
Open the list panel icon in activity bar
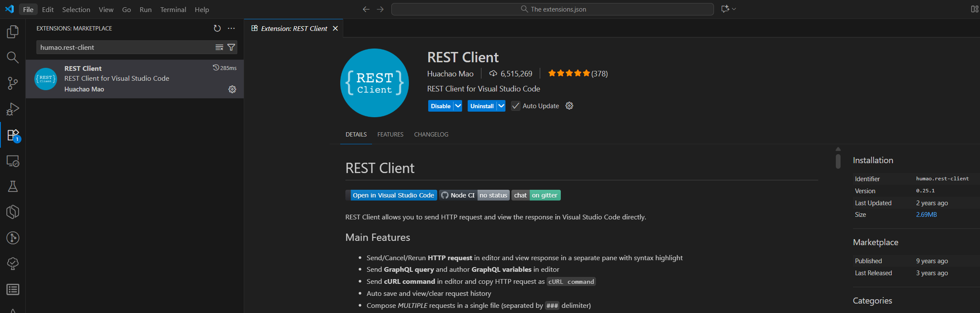point(13,289)
